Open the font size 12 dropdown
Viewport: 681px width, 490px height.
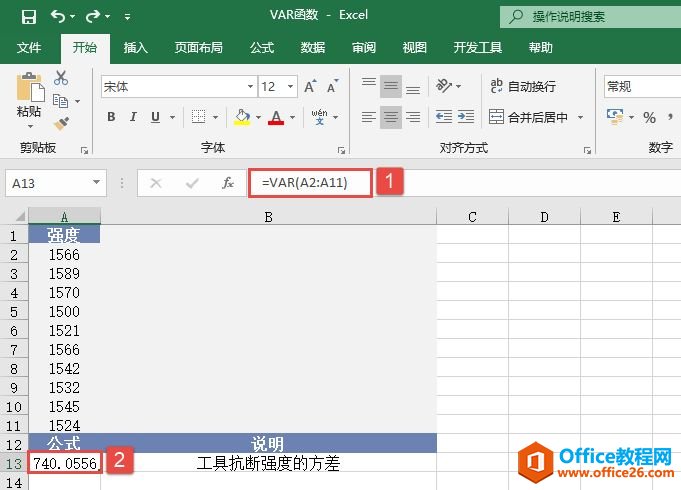(x=290, y=86)
